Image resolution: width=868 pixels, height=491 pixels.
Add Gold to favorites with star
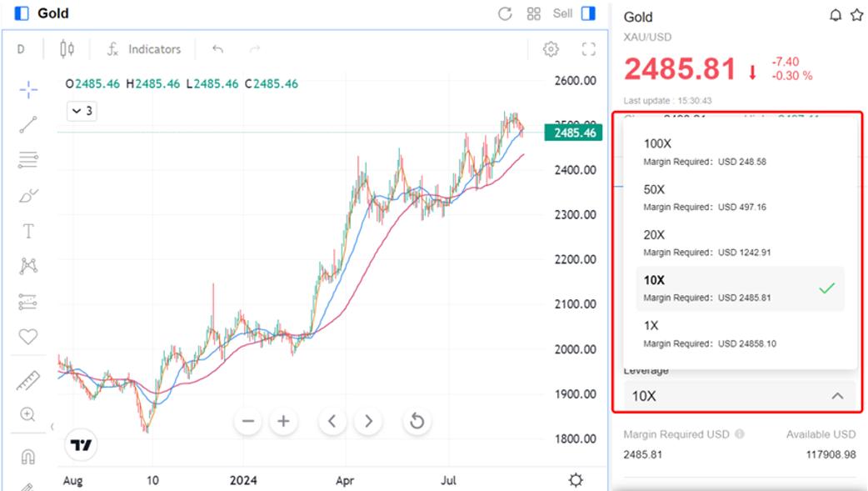[x=856, y=15]
